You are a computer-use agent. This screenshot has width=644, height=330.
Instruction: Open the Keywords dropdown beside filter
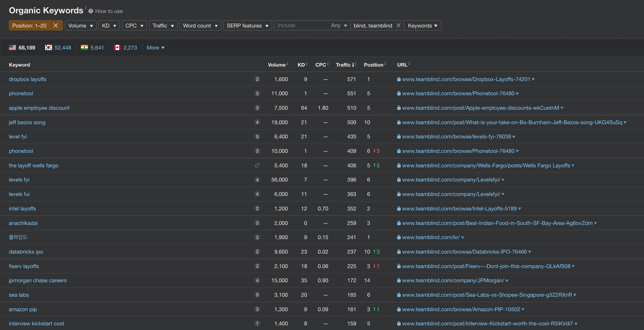point(422,26)
